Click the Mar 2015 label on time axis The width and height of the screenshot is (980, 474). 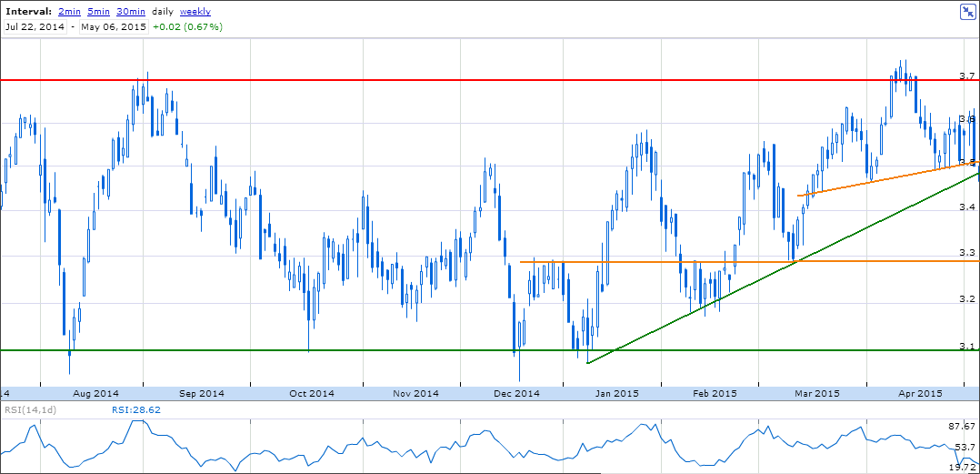point(816,394)
